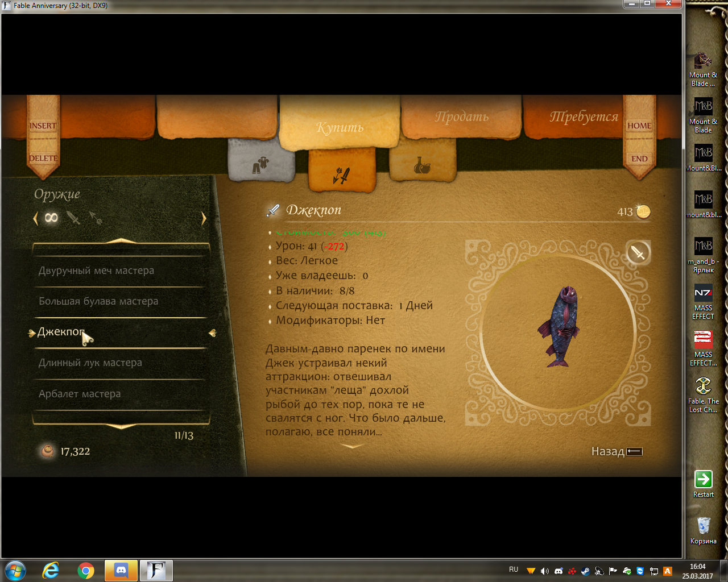Screen dimensions: 728x582
Task: Click the DELETE ribbon button
Action: click(43, 159)
